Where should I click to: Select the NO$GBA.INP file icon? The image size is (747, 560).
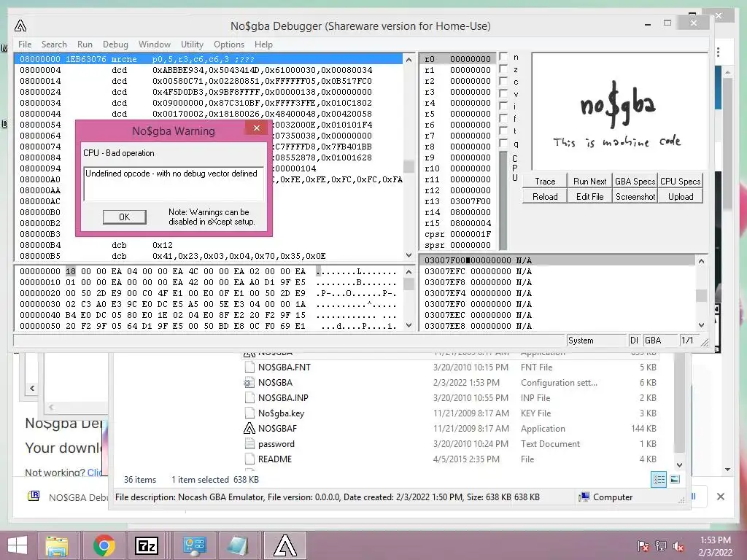point(249,397)
